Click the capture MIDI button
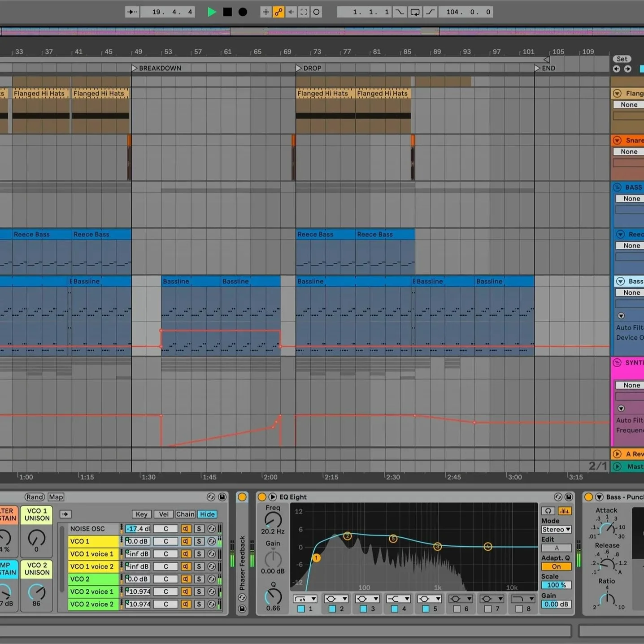The width and height of the screenshot is (644, 644). coord(304,12)
